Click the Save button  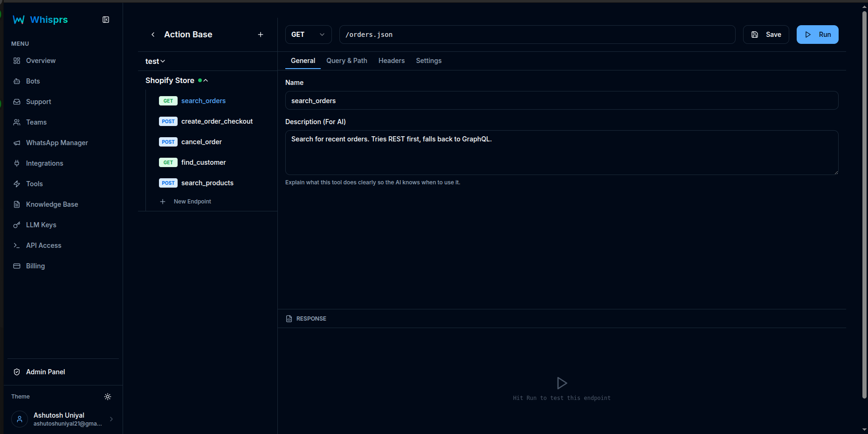766,35
